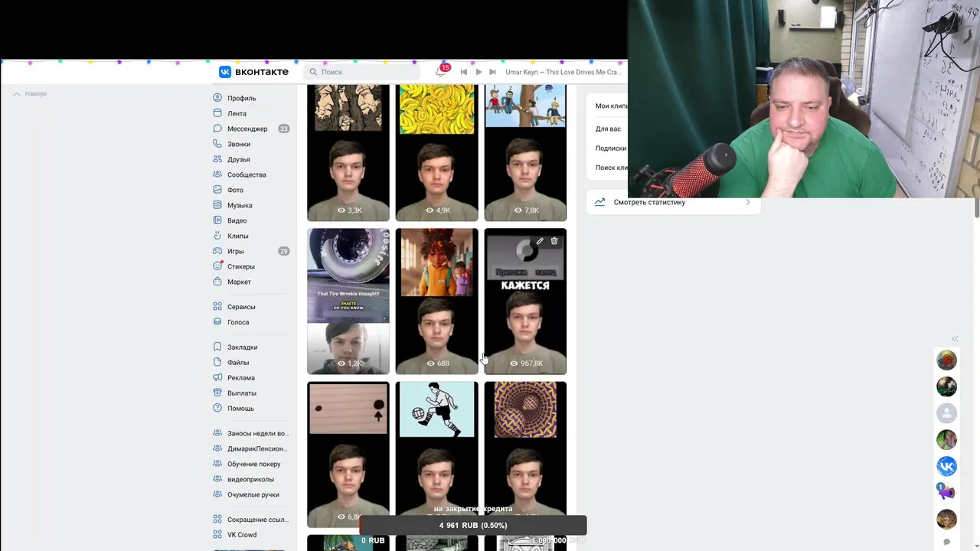This screenshot has width=980, height=551.
Task: Open Закладки bookmarks
Action: point(242,347)
